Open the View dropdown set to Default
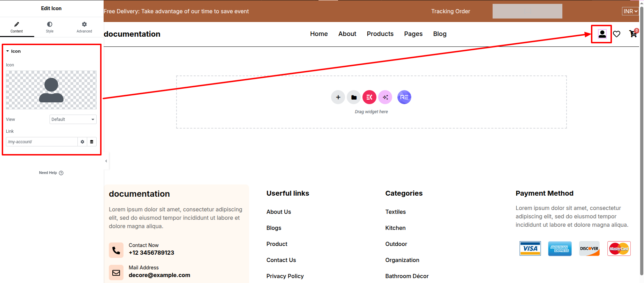644x283 pixels. pyautogui.click(x=73, y=119)
